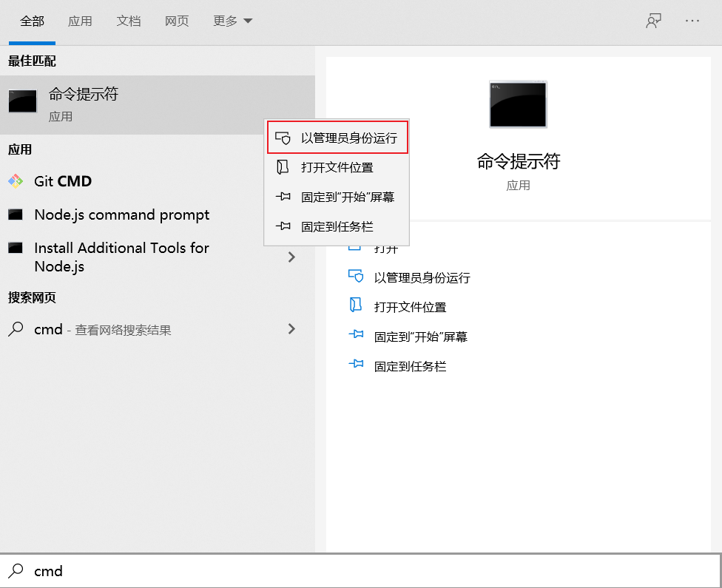Switch to the 文档 tab
Viewport: 722px width, 588px height.
tap(128, 21)
